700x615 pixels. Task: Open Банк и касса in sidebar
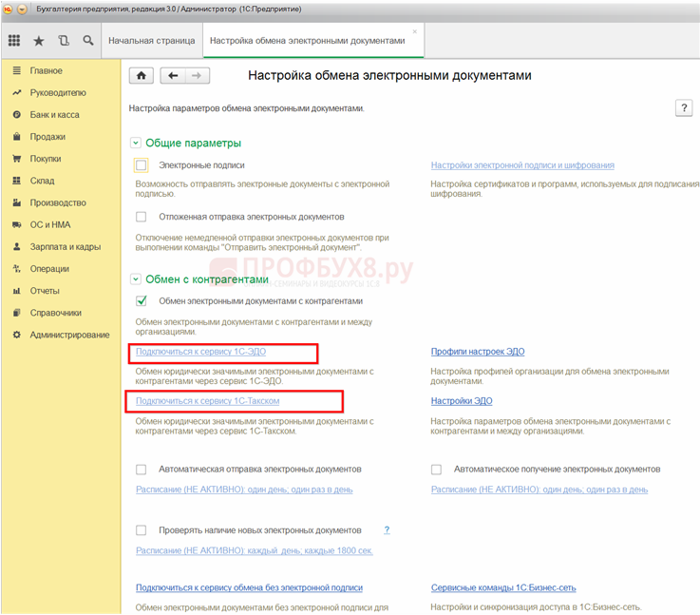point(54,115)
